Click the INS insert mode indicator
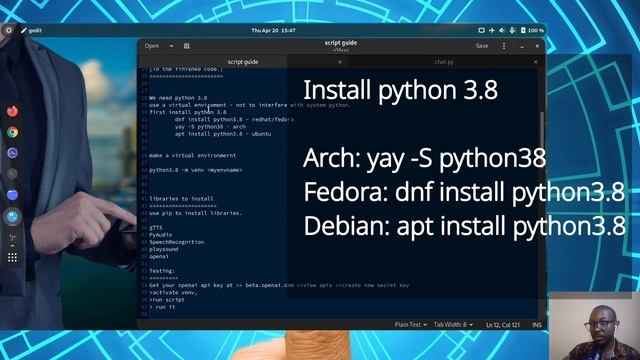Screen dimensions: 640x360 click(x=537, y=325)
